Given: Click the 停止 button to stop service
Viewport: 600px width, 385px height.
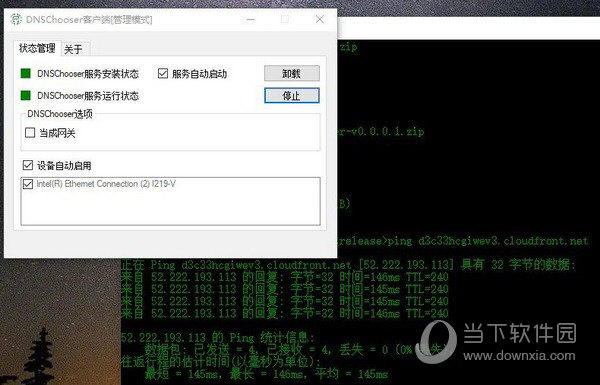Looking at the screenshot, I should click(x=292, y=96).
